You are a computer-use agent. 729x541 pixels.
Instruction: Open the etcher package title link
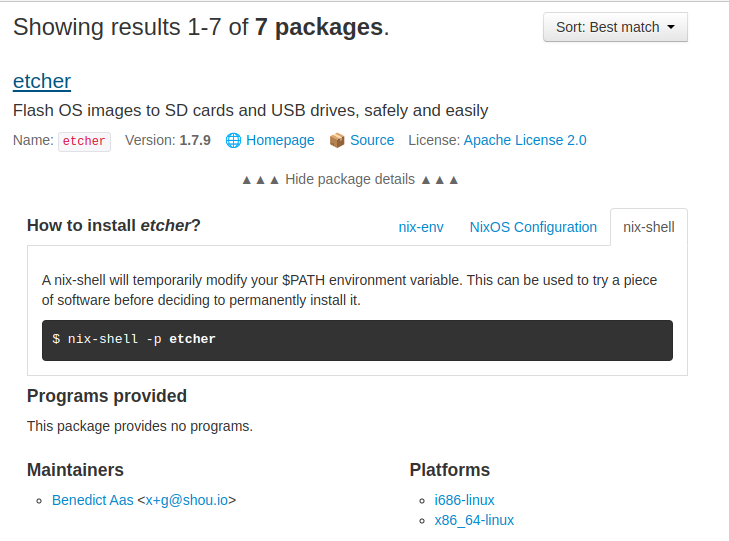[x=42, y=81]
